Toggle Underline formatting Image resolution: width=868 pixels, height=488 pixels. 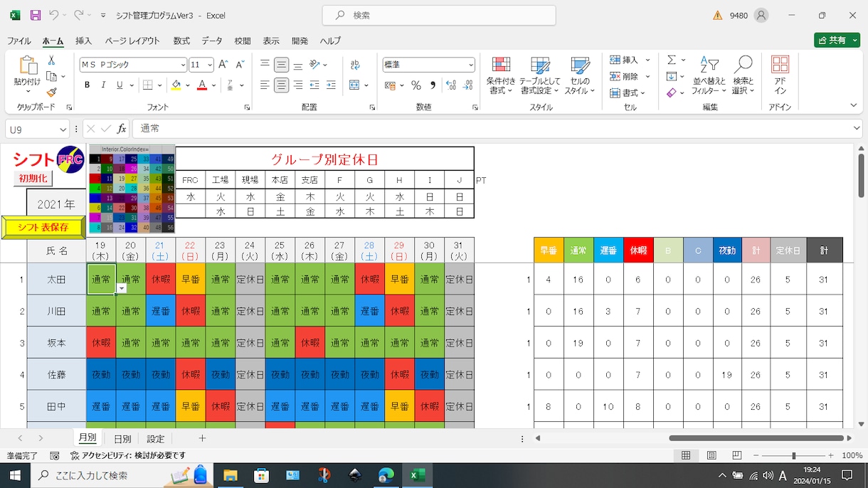coord(120,85)
